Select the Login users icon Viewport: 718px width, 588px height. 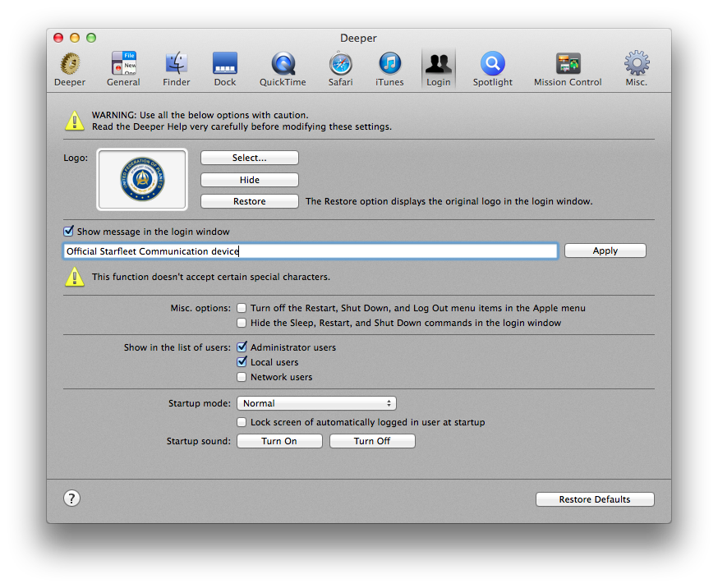click(438, 63)
